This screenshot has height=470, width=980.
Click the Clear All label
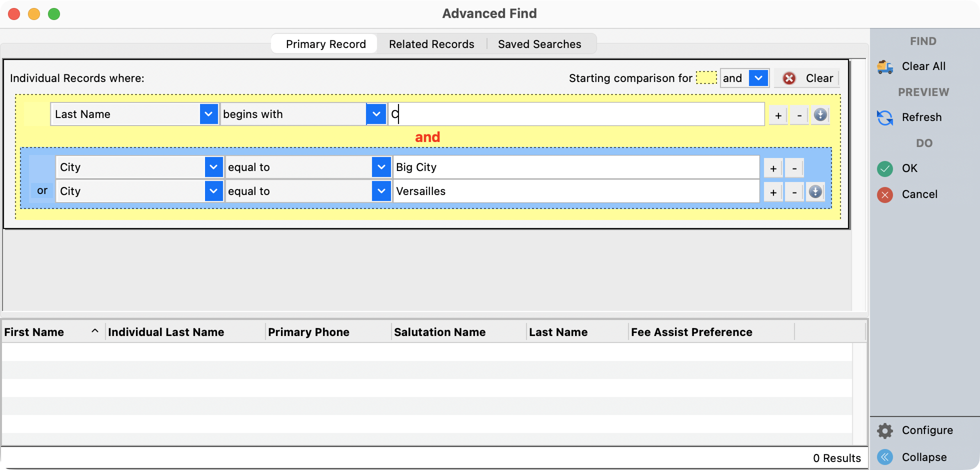(923, 66)
